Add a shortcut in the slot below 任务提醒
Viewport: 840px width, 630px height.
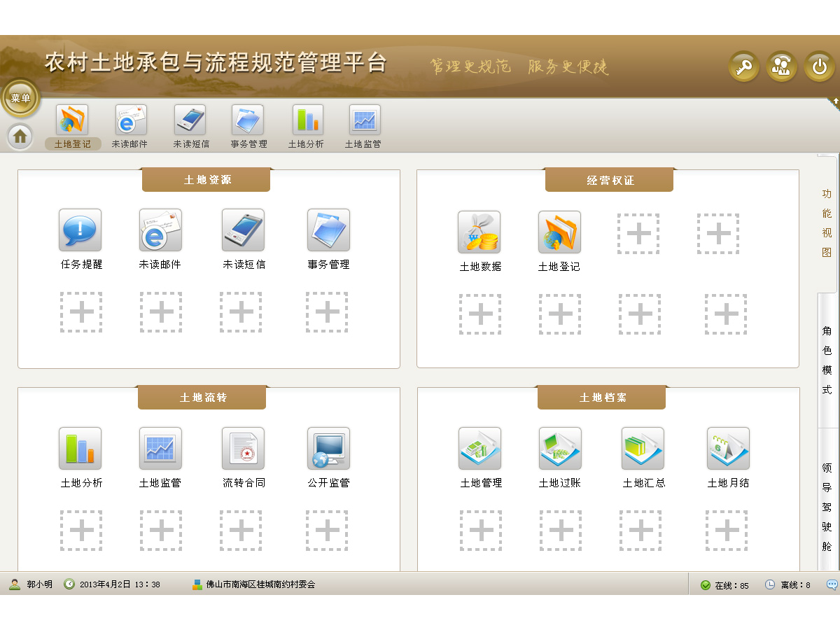coord(81,312)
